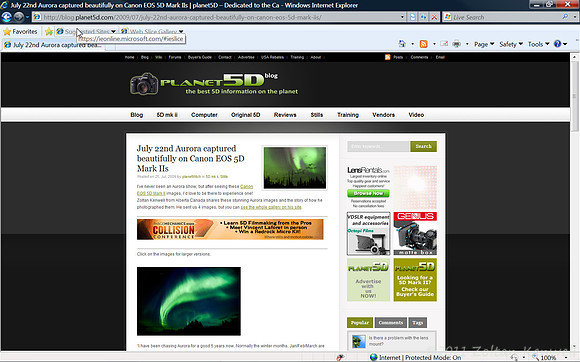Open the Favorites center
The width and height of the screenshot is (580, 362).
point(20,31)
